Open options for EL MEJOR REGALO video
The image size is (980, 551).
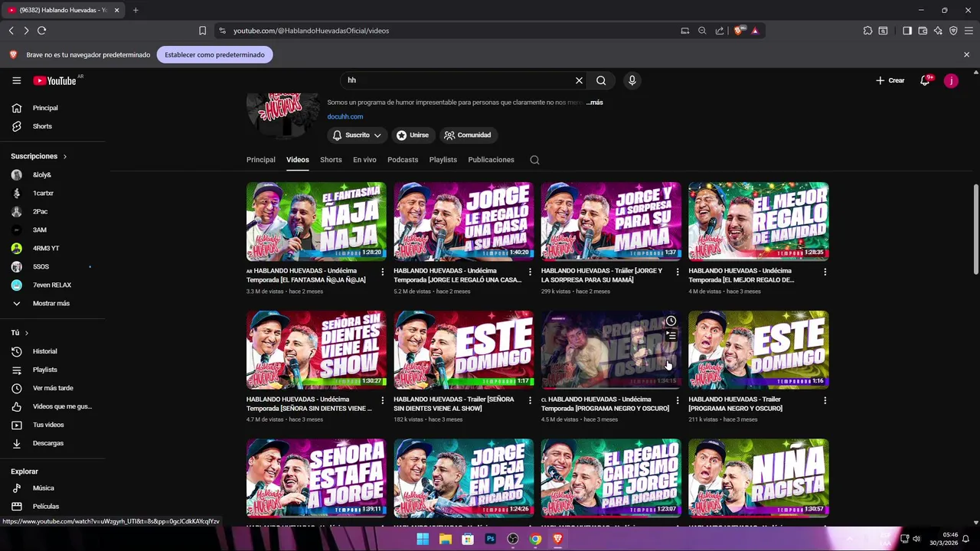(825, 272)
